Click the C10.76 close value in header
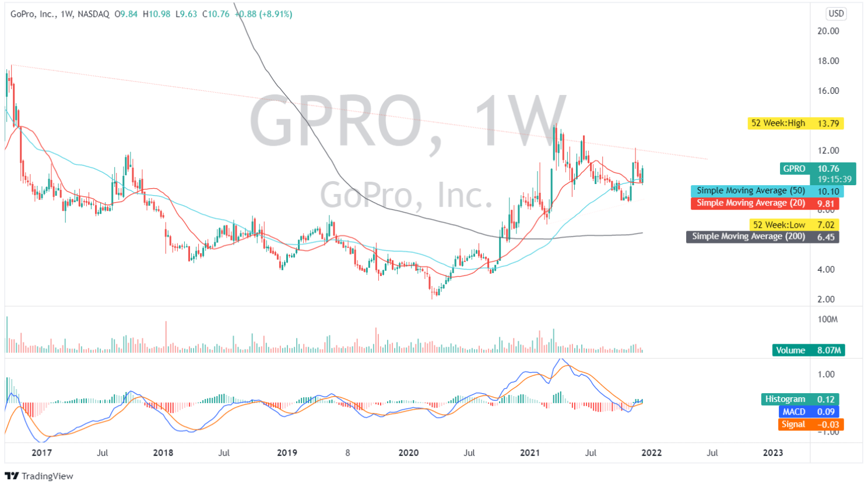The image size is (868, 484). click(x=216, y=14)
